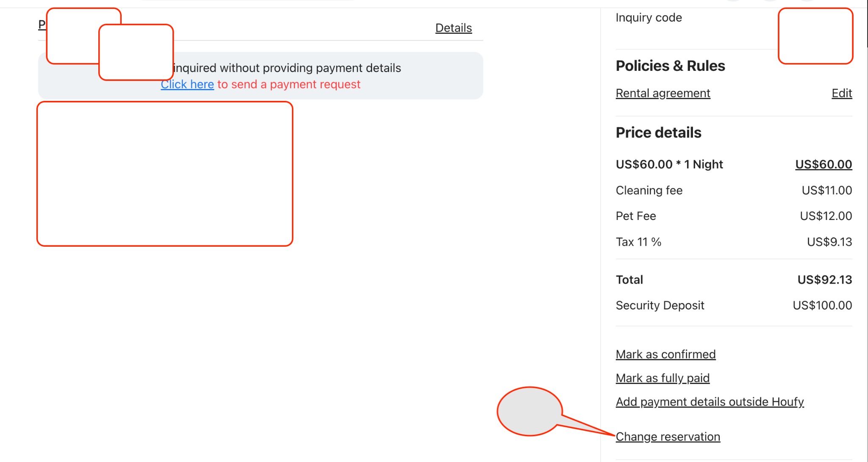Open the Rental agreement
868x462 pixels.
pyautogui.click(x=663, y=93)
